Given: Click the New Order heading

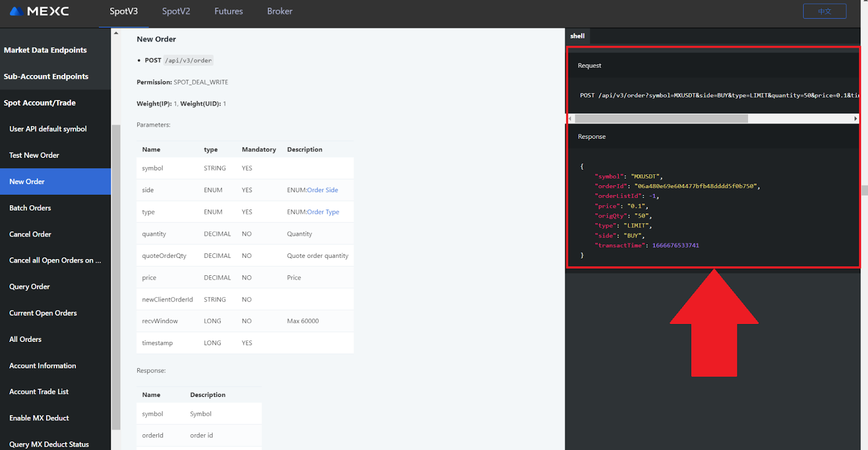Looking at the screenshot, I should 156,39.
